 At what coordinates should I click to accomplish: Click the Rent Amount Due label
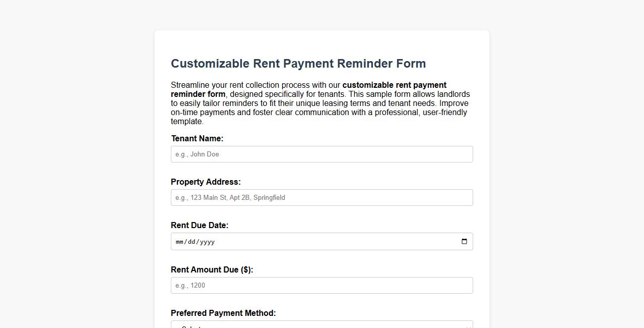click(x=212, y=269)
